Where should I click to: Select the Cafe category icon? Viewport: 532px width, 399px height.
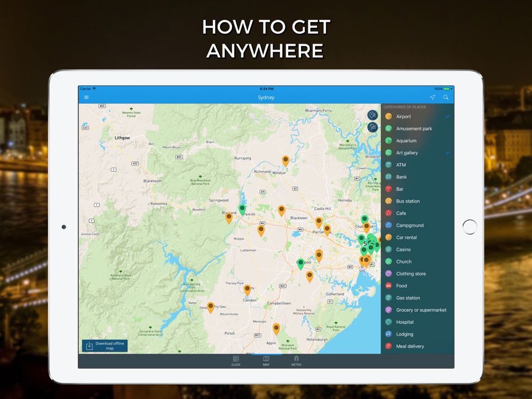389,213
